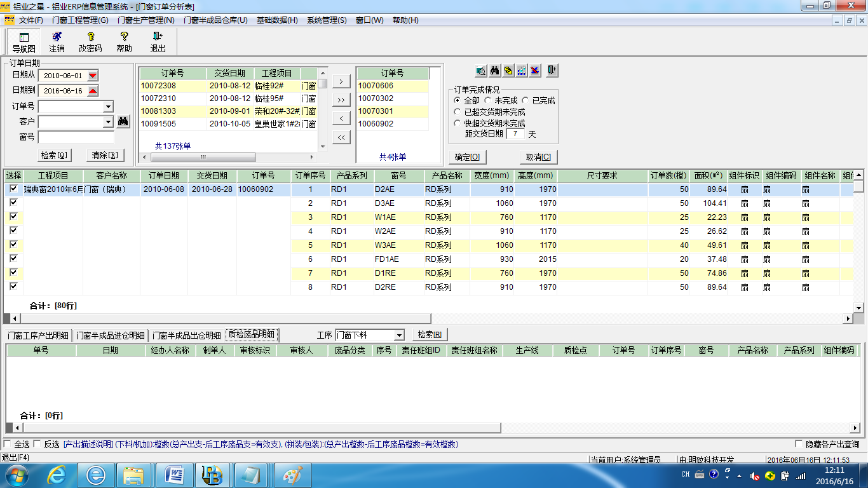Screen dimensions: 868x488
Task: Click the 清除[R] clear button
Action: tap(104, 155)
